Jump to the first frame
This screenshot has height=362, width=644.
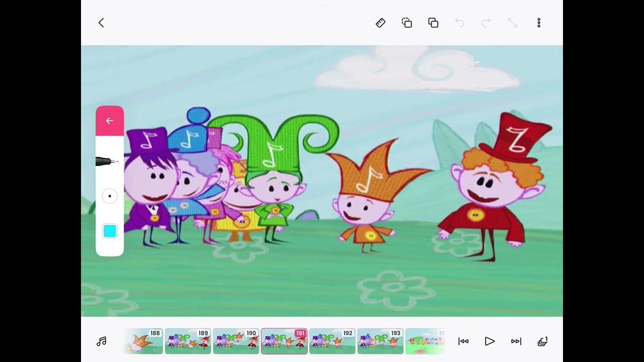[x=463, y=341]
